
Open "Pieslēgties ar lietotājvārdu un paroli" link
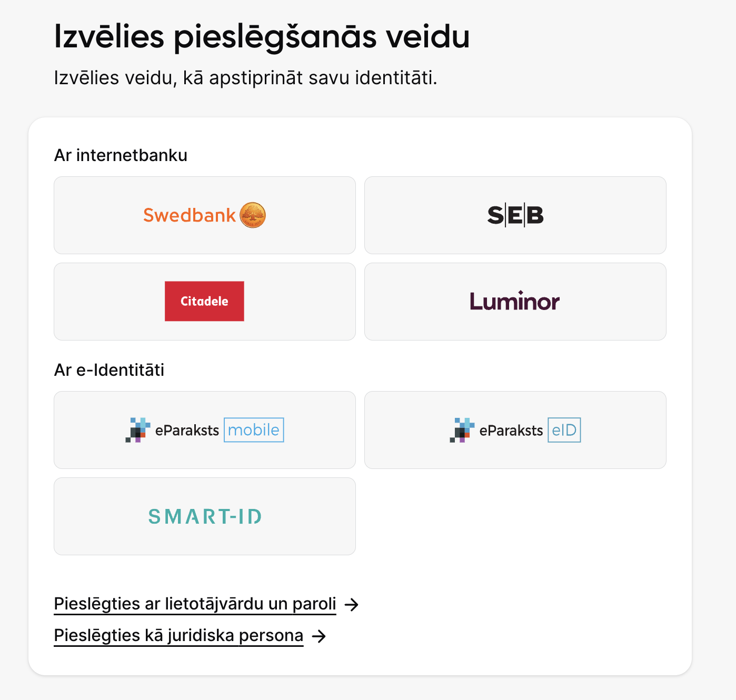tap(195, 604)
